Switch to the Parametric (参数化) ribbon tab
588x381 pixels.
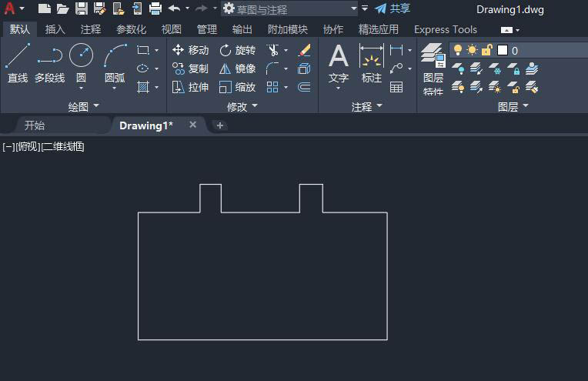[131, 29]
